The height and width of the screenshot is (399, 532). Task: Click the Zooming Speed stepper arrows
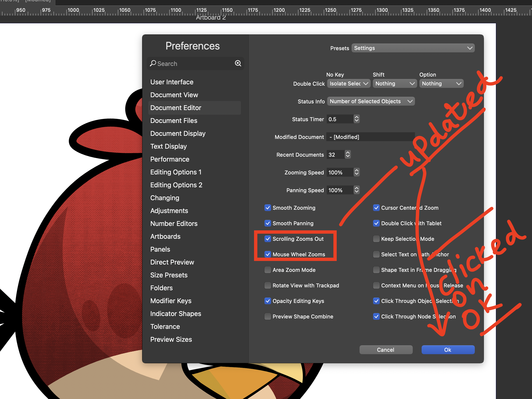356,172
